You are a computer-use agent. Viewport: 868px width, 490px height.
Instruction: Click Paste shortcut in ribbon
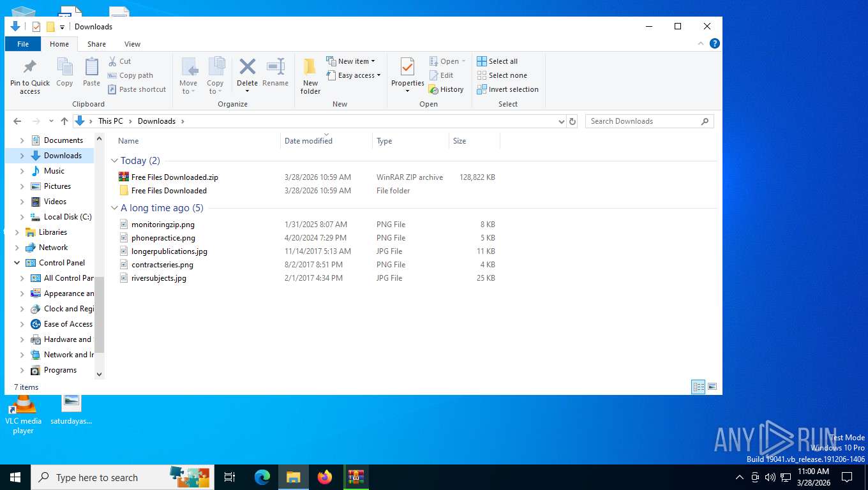click(x=137, y=89)
